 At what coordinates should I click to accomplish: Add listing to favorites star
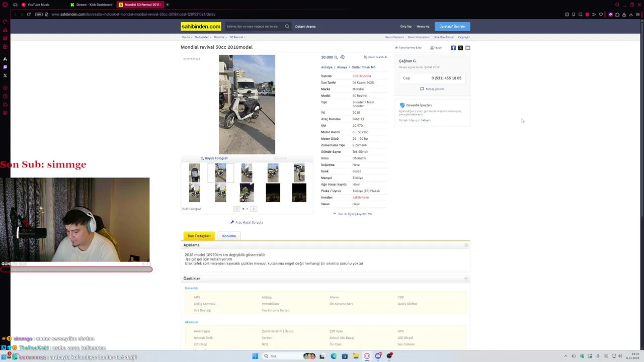tap(396, 48)
